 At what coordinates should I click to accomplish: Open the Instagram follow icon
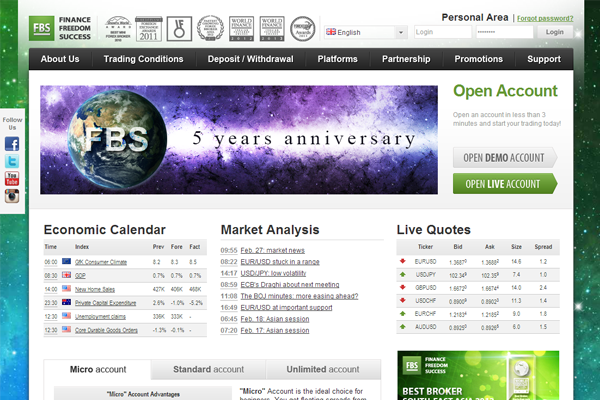tap(12, 196)
